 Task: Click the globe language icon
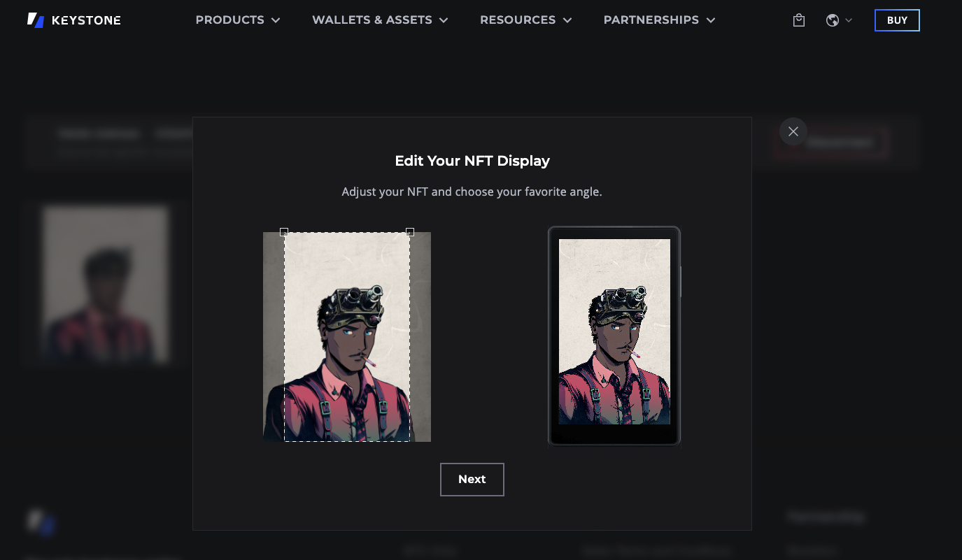tap(833, 20)
